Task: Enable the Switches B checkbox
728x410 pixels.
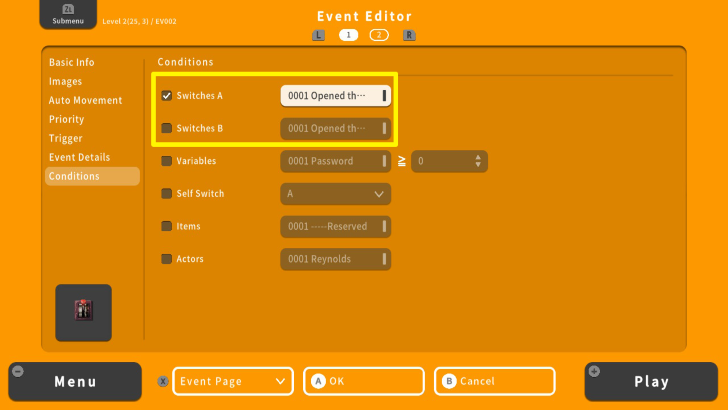Action: coord(167,128)
